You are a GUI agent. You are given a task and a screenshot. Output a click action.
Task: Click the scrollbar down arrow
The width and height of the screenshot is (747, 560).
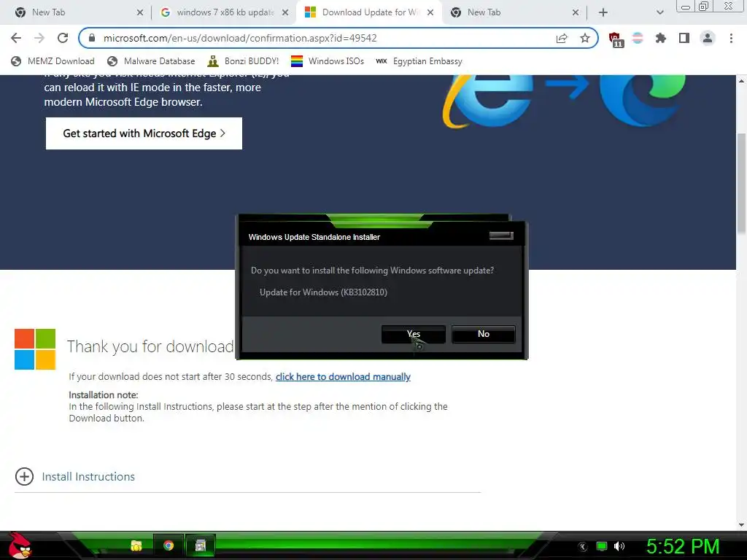pos(741,525)
